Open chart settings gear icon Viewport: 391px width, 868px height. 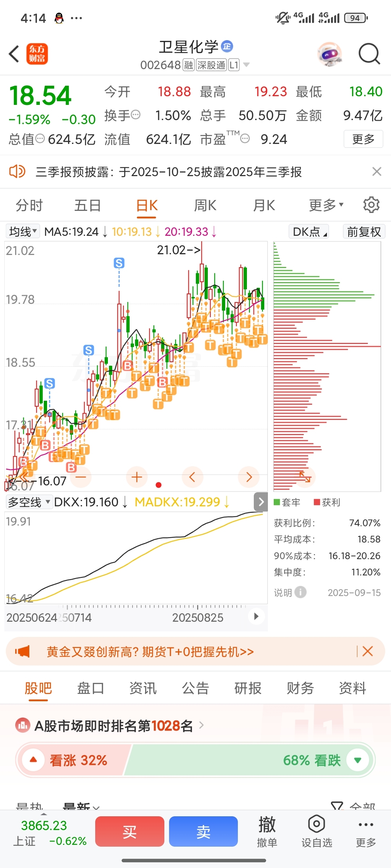[371, 205]
